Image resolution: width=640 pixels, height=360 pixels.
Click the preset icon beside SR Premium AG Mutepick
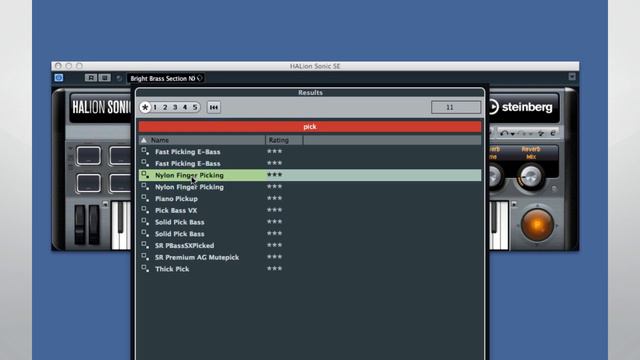click(x=145, y=257)
